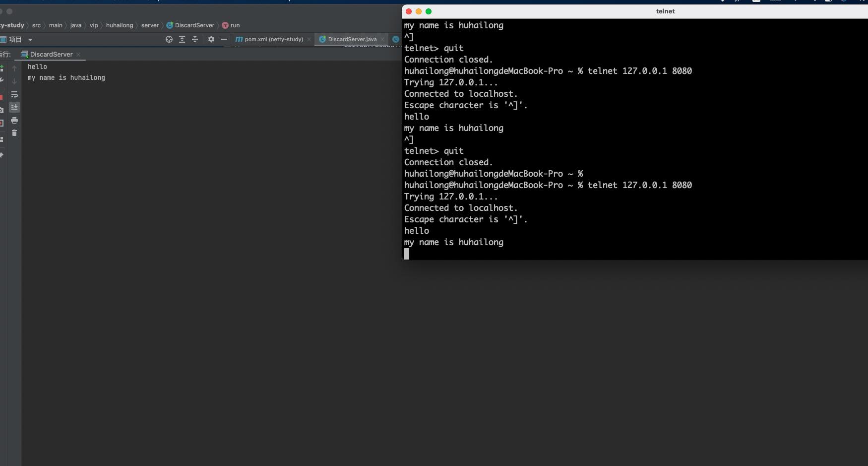Toggle scroll to end in Run console
868x466 pixels.
(14, 107)
